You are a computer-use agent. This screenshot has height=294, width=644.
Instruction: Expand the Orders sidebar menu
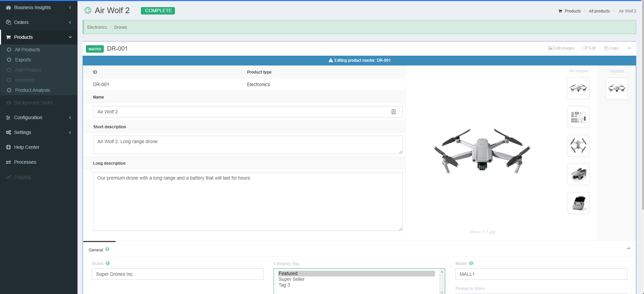(x=38, y=22)
